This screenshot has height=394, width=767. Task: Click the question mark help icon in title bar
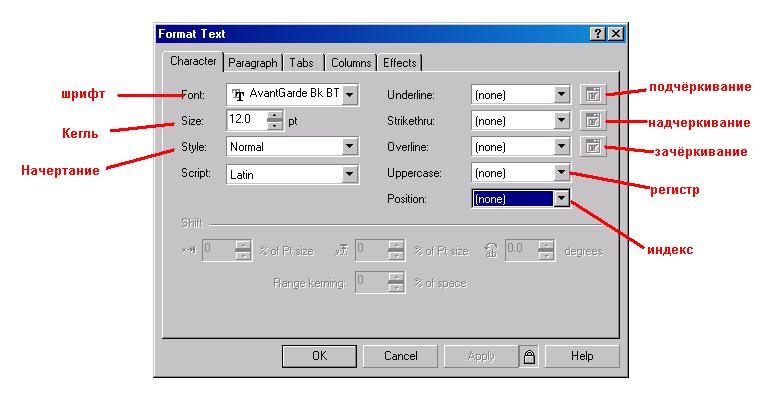(598, 34)
